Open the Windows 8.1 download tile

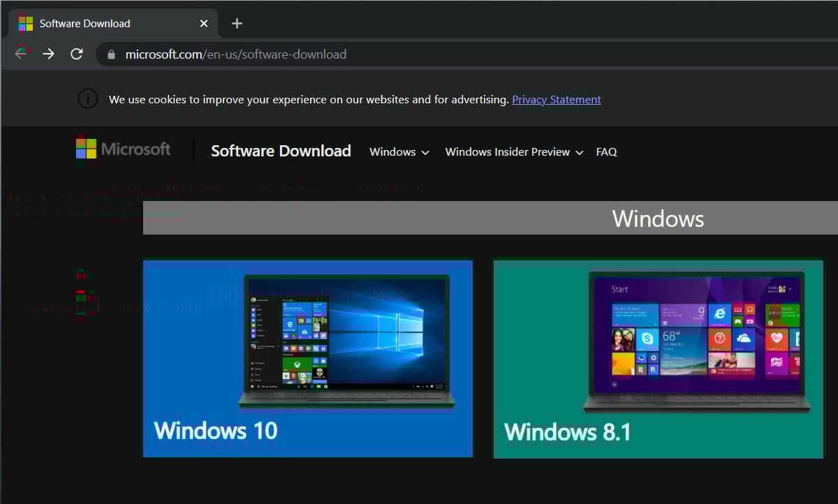tap(659, 360)
